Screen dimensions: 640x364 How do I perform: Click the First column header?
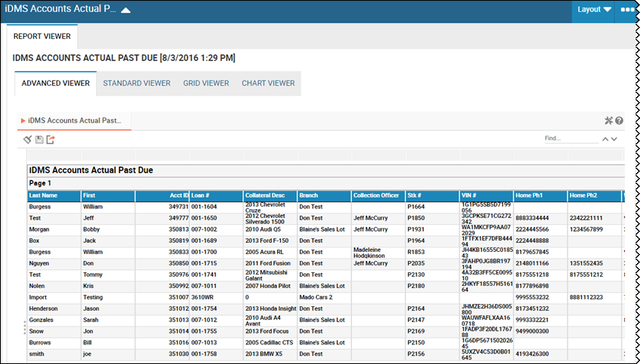[108, 196]
